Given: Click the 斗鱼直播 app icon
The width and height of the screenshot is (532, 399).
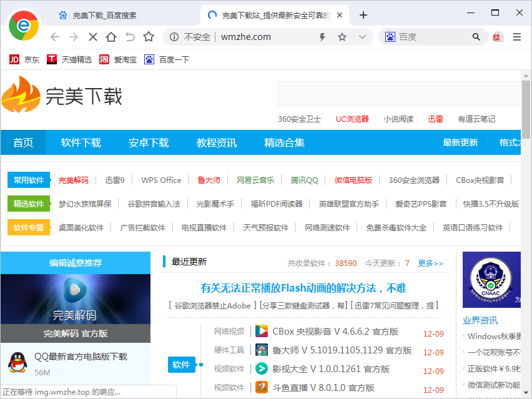Looking at the screenshot, I should [262, 387].
